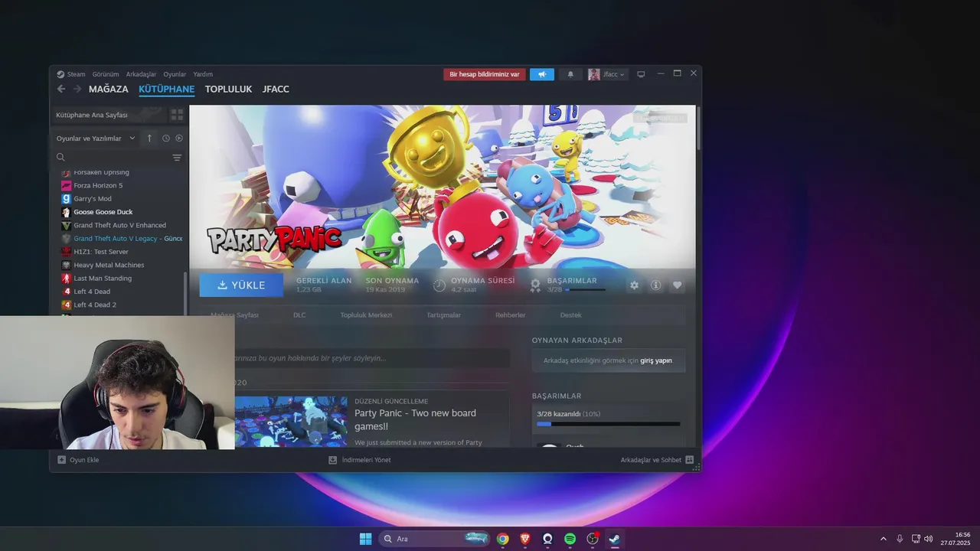Viewport: 980px width, 551px height.
Task: Open Windows Start menu
Action: click(366, 539)
